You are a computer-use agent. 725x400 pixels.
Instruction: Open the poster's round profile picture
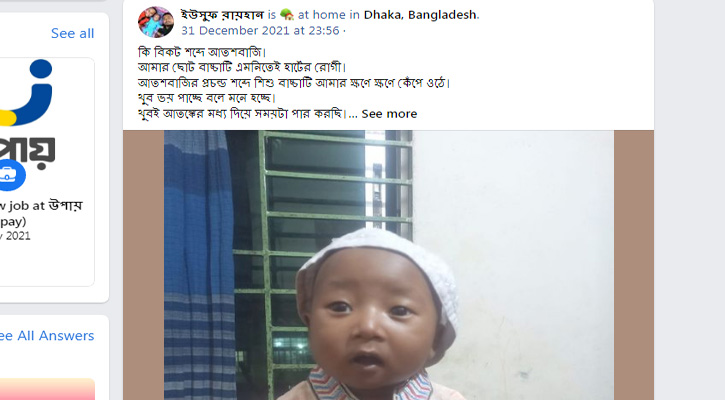156,22
